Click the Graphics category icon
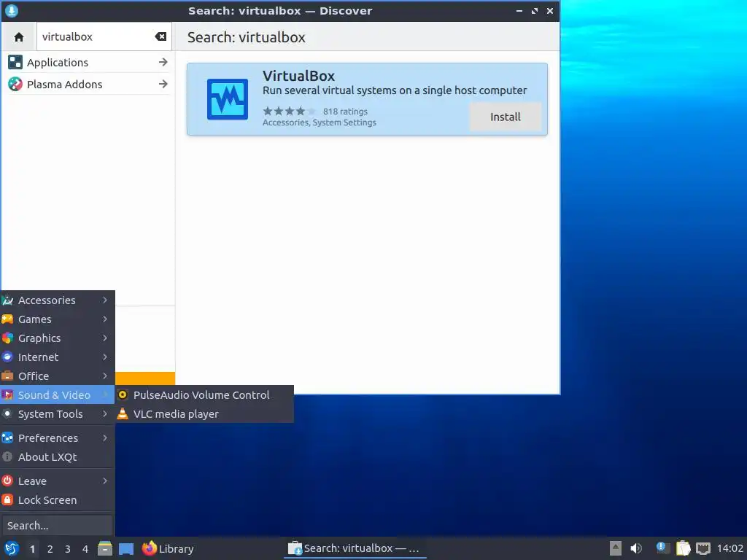747x560 pixels. click(7, 338)
